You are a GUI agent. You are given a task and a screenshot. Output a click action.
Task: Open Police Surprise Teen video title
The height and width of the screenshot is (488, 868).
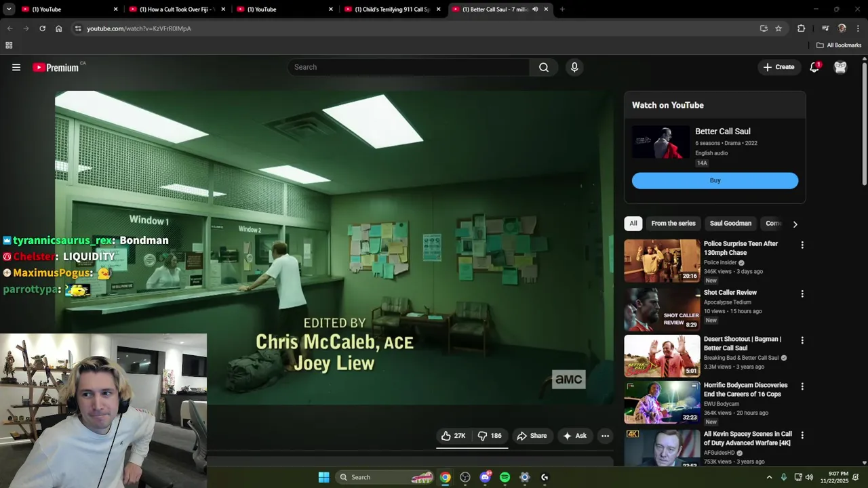(741, 248)
